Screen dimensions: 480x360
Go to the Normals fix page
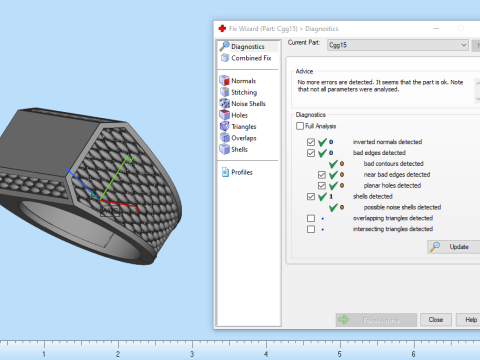244,81
